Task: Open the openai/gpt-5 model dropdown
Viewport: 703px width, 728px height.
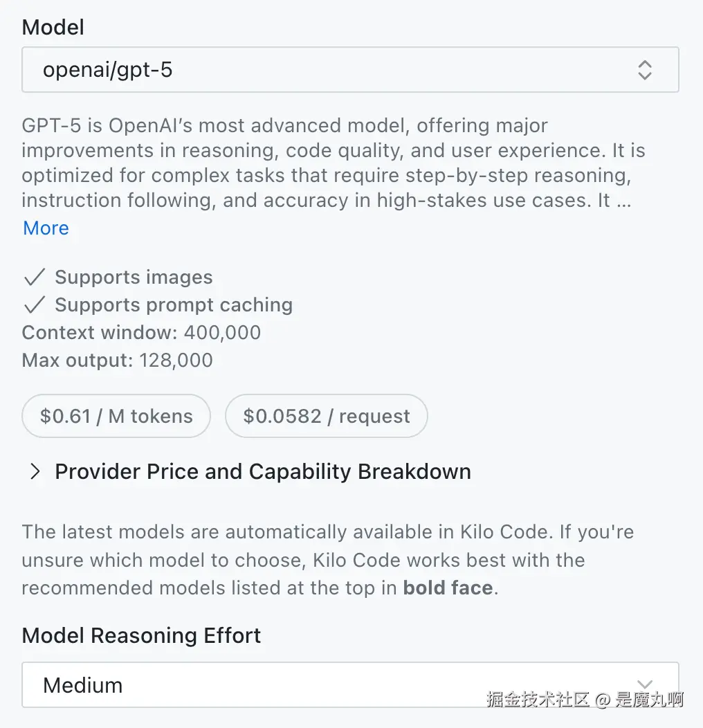Action: [x=349, y=70]
